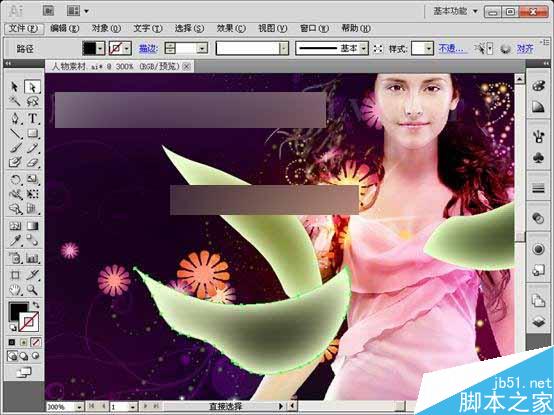This screenshot has width=554, height=415.
Task: Open the Color Guide panel
Action: pos(538,106)
